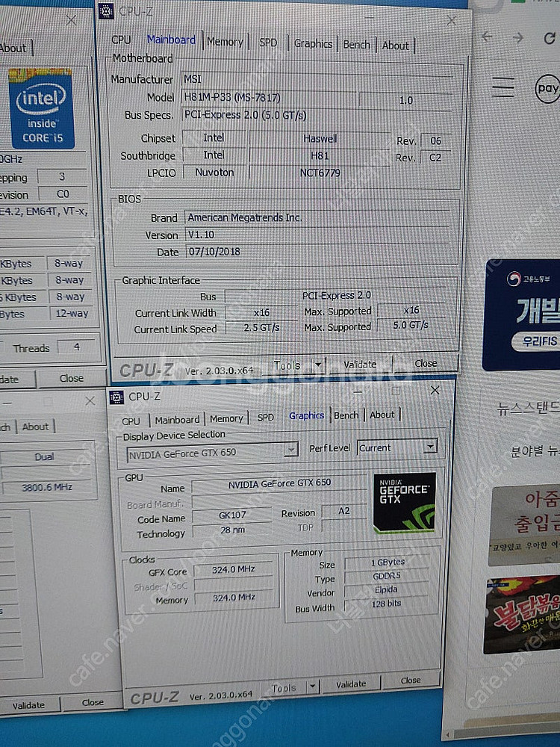
Task: Click Close button in Mainboard window
Action: pos(426,364)
